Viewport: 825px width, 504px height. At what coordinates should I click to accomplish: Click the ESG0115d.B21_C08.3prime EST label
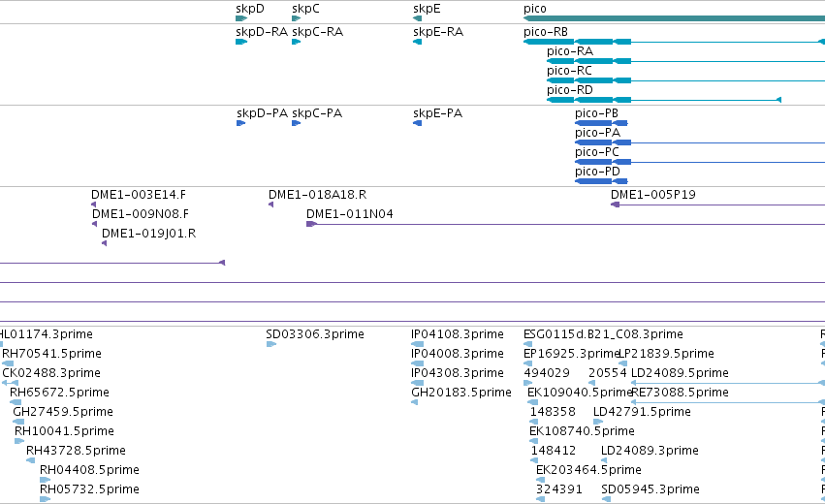(603, 334)
